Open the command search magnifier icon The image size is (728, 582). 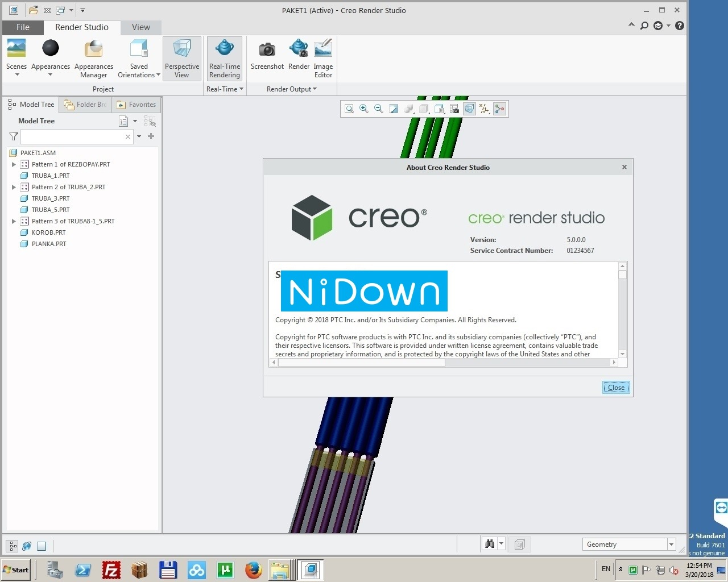click(644, 26)
